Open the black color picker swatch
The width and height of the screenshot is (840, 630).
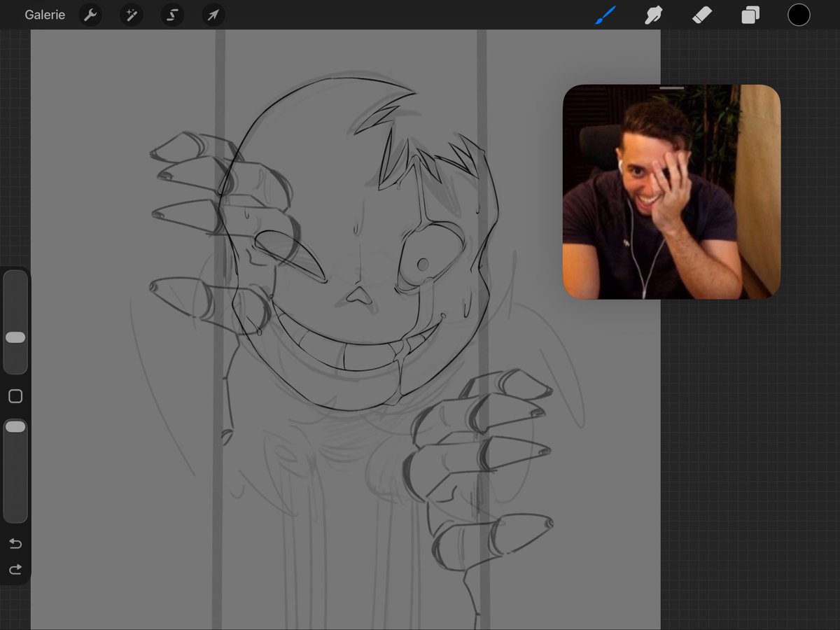click(799, 15)
